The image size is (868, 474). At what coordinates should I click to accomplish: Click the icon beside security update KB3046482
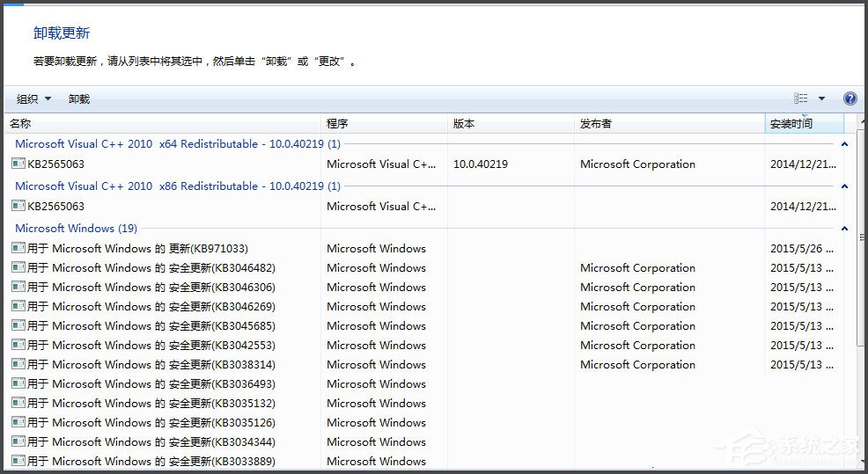tap(18, 267)
